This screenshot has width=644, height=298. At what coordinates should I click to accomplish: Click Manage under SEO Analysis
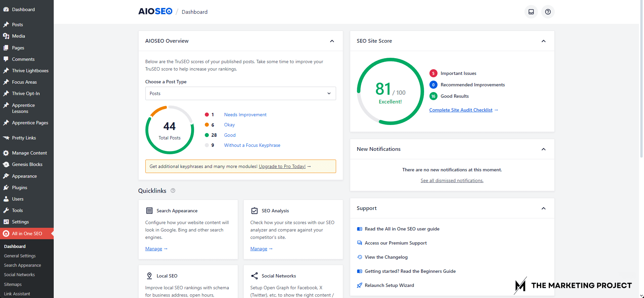[259, 249]
